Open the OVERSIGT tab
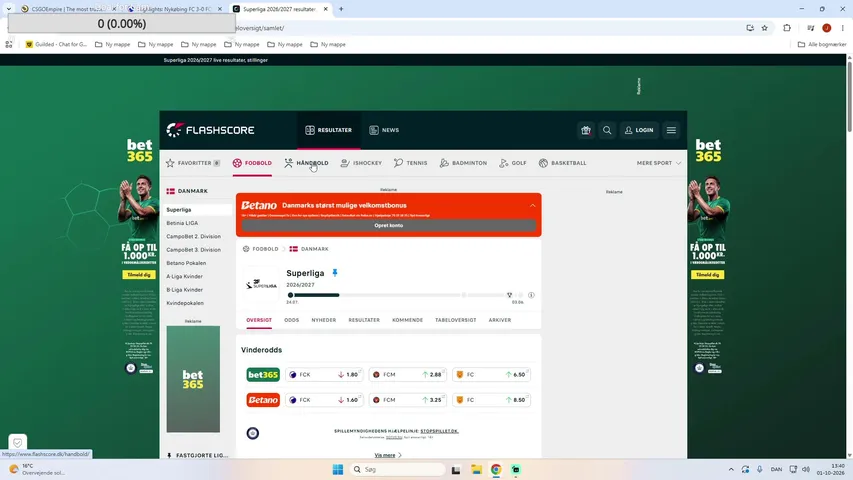 pyautogui.click(x=259, y=320)
